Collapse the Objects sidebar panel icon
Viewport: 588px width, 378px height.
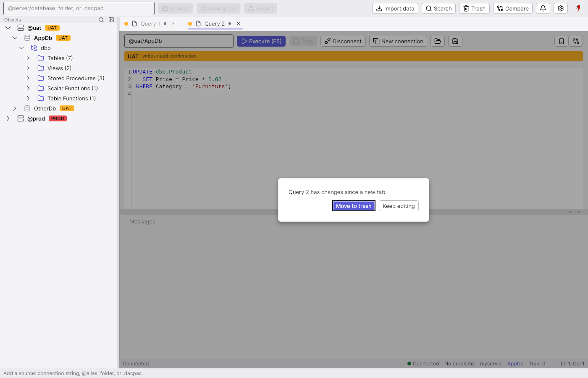tap(111, 20)
